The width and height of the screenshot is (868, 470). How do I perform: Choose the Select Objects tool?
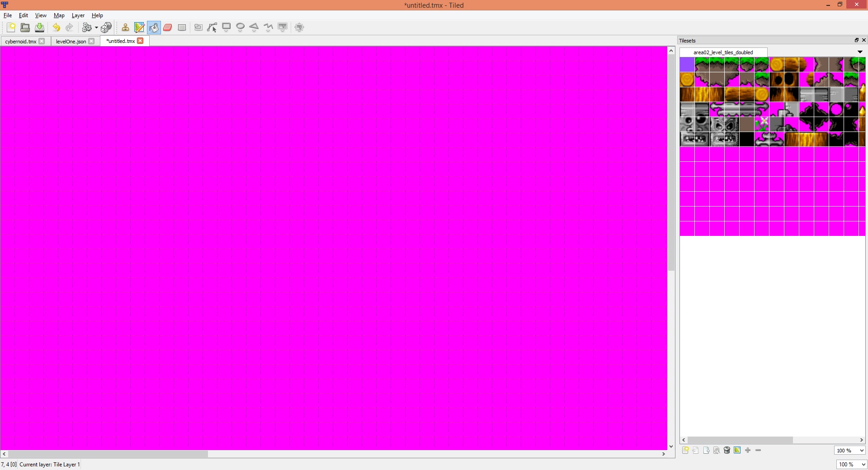pyautogui.click(x=198, y=28)
